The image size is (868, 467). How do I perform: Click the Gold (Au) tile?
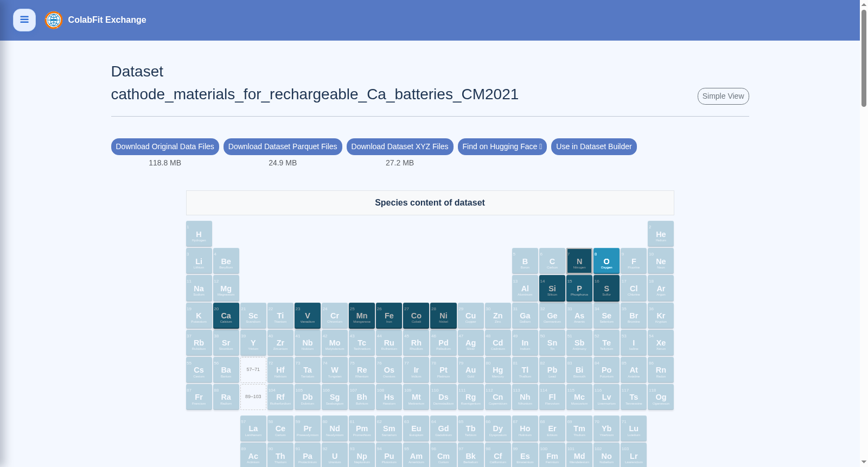471,370
